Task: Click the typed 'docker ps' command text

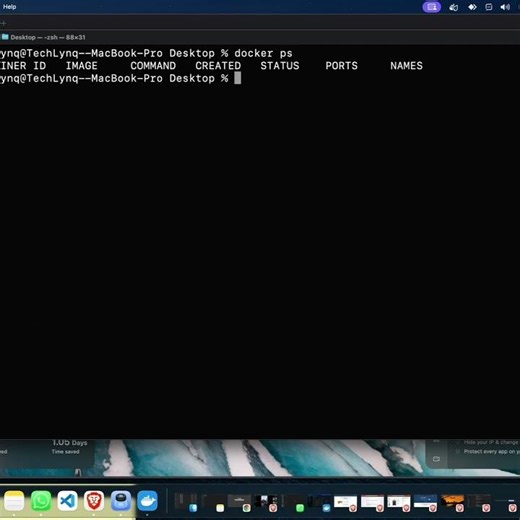Action: [263, 53]
